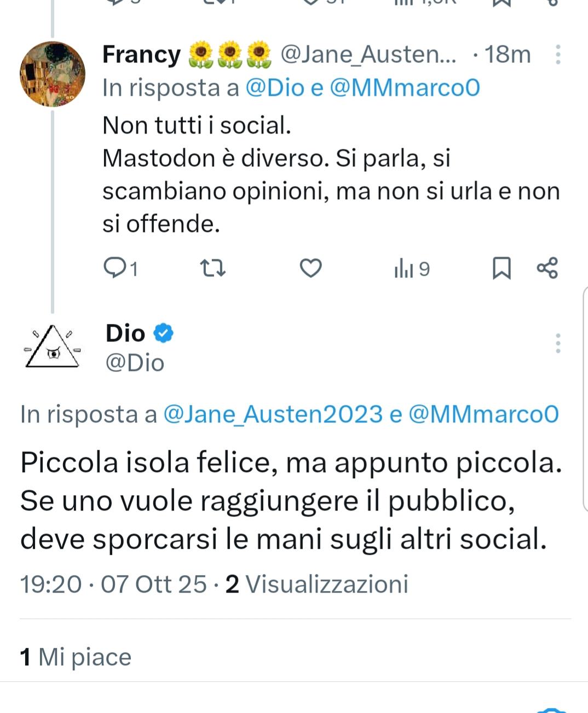Open the more options menu on Francy's tweet
This screenshot has height=713, width=588.
tap(557, 55)
